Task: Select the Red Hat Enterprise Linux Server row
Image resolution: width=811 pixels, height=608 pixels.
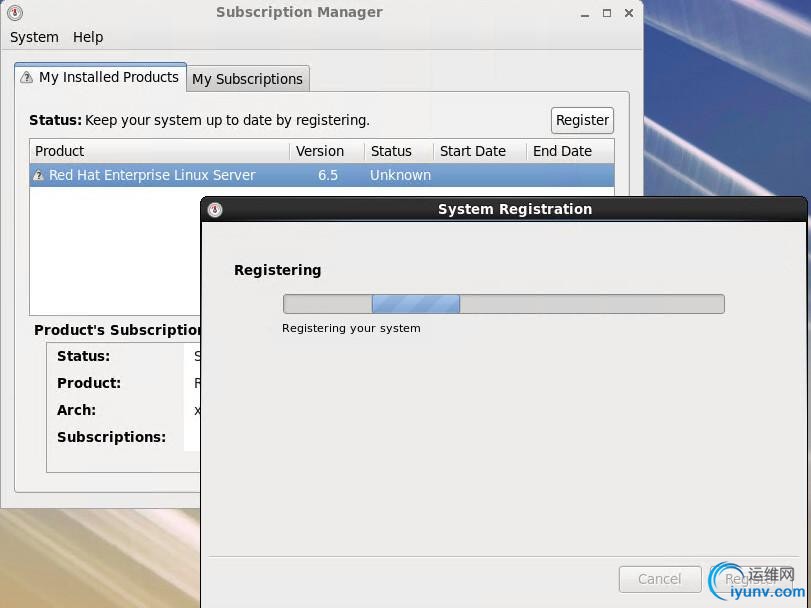Action: 322,175
